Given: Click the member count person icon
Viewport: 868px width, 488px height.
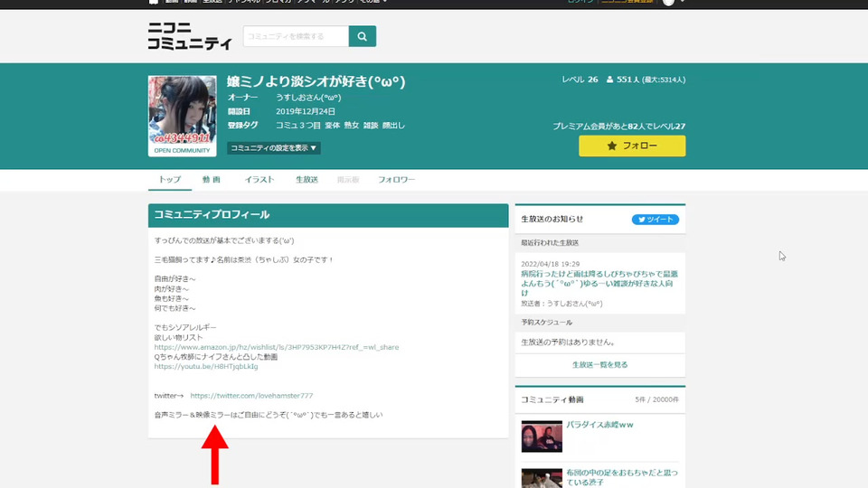Looking at the screenshot, I should point(609,80).
